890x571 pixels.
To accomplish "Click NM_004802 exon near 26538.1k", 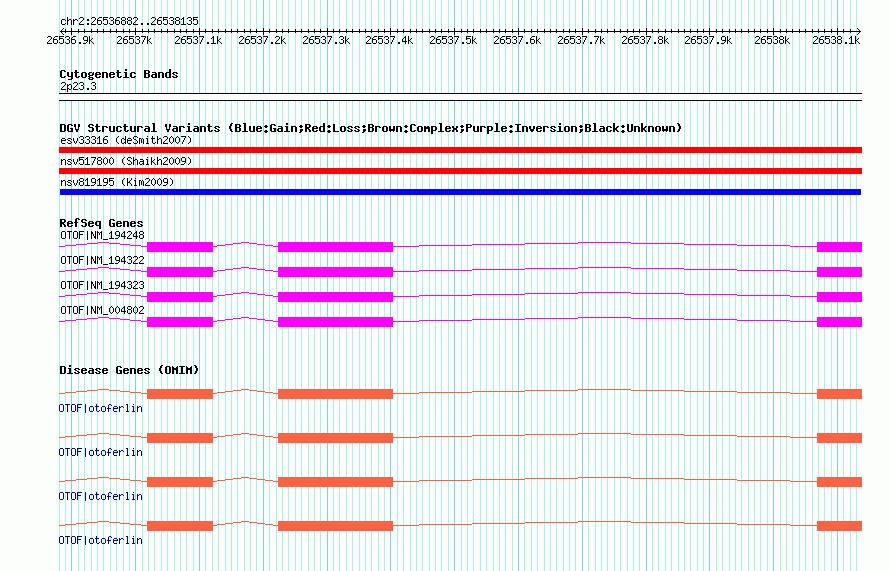I will pos(839,322).
